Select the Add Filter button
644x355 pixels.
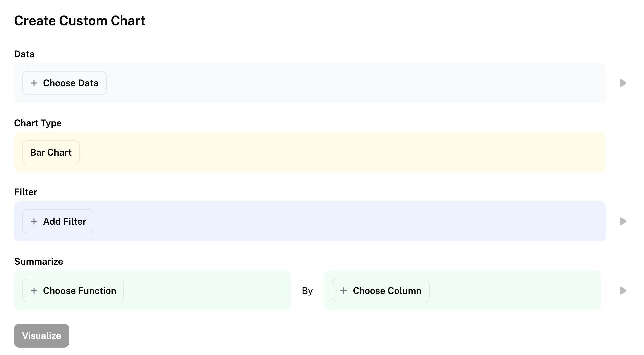pyautogui.click(x=58, y=221)
